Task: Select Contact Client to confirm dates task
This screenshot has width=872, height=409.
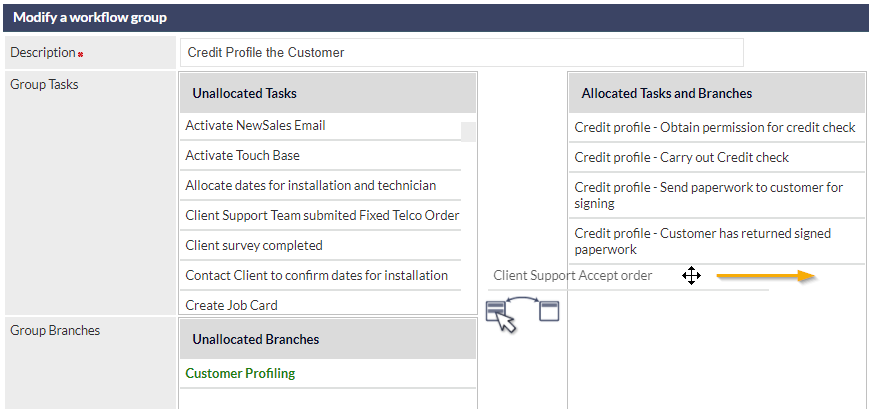Action: (320, 275)
